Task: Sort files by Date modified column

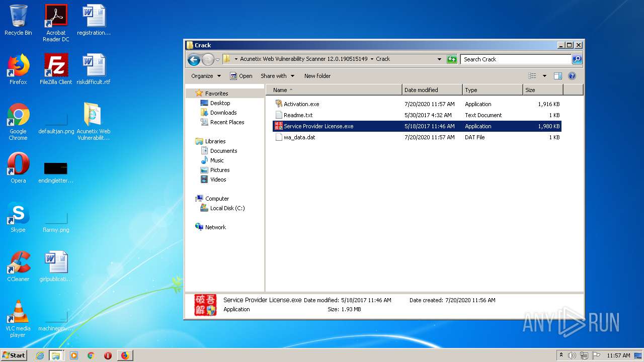Action: coord(432,90)
